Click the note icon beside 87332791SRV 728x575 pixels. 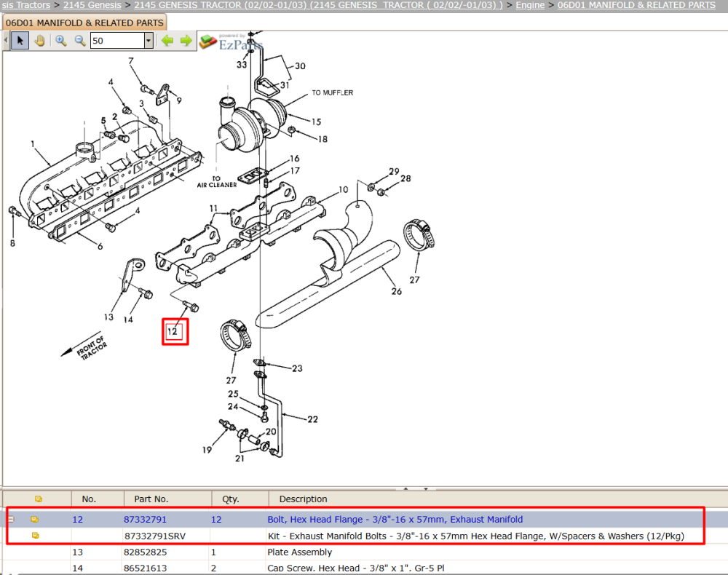[x=35, y=536]
